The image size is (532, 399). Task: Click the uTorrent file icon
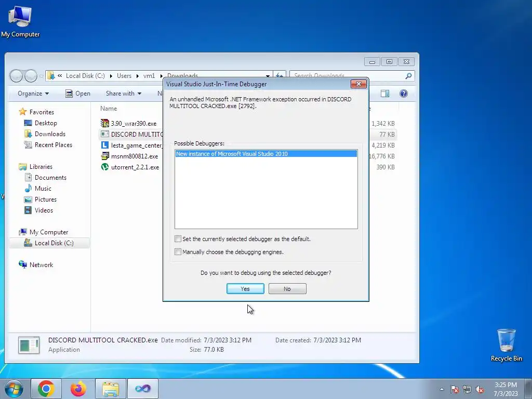tap(105, 167)
